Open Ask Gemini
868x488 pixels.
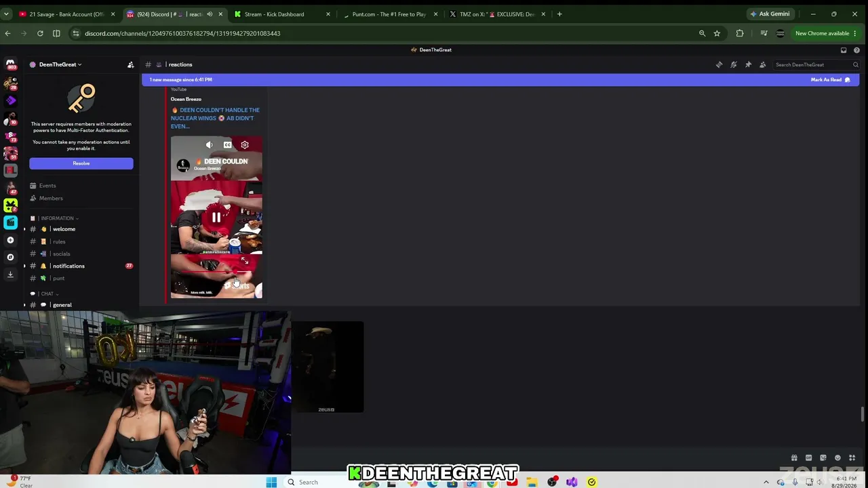coord(770,14)
